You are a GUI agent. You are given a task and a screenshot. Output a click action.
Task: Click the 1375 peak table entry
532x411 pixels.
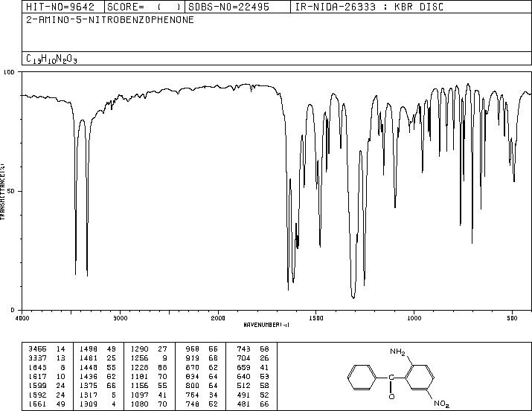[97, 386]
